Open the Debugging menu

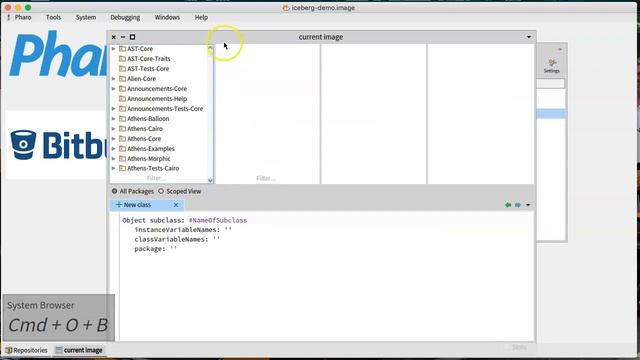(125, 17)
